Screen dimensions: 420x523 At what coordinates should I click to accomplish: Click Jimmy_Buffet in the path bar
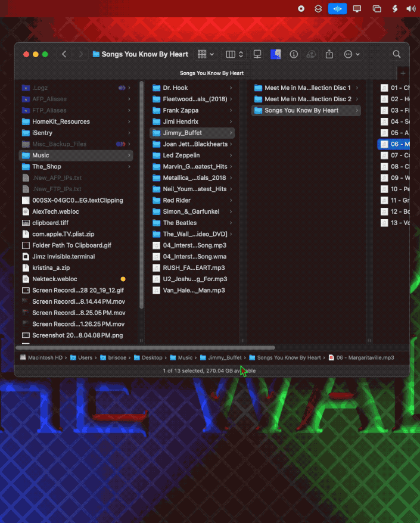point(221,357)
